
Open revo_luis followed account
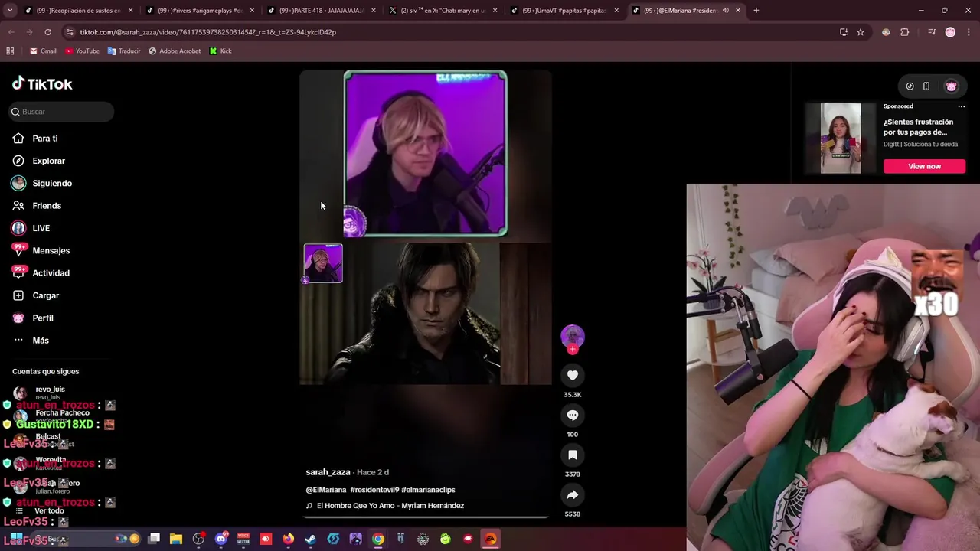pos(50,393)
